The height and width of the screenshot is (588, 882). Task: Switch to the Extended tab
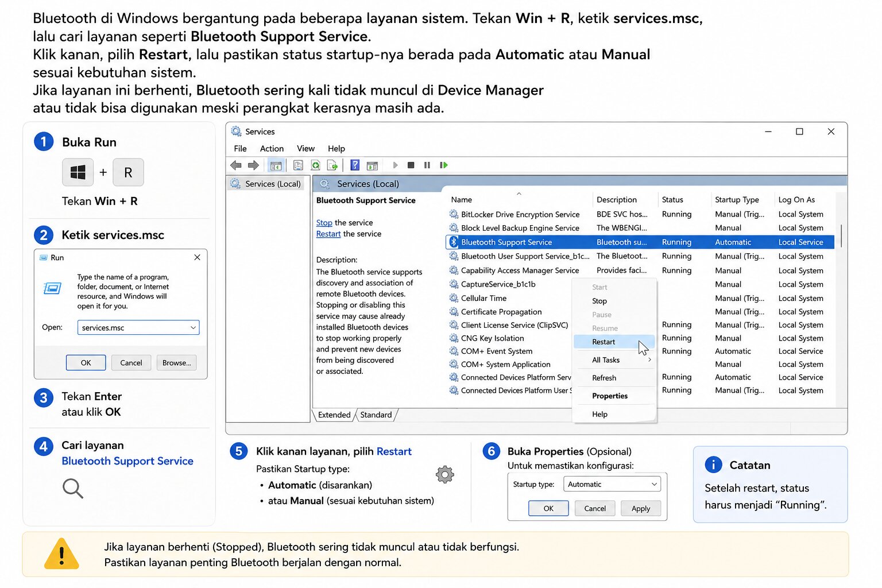(x=334, y=415)
